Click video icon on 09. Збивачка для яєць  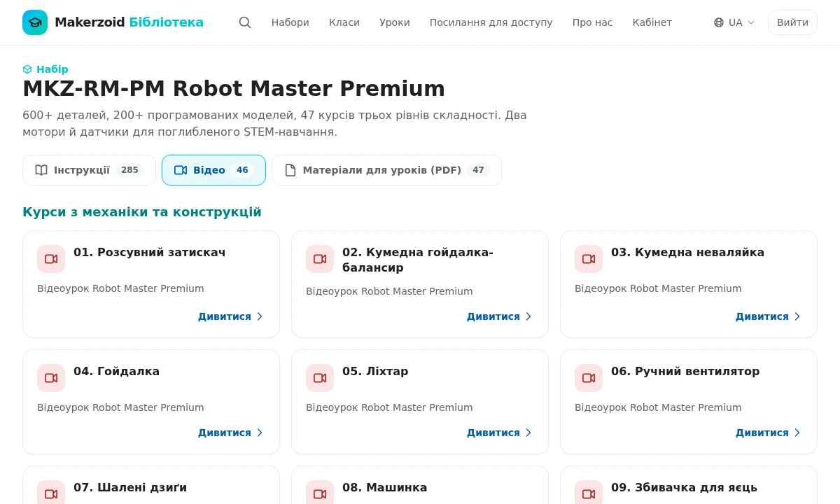tap(589, 492)
